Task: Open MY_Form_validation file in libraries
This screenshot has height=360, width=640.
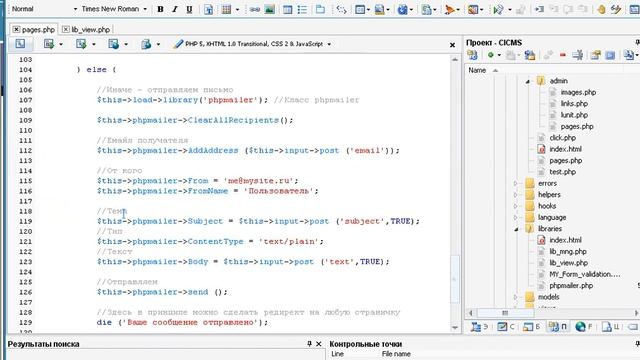Action: (x=584, y=274)
